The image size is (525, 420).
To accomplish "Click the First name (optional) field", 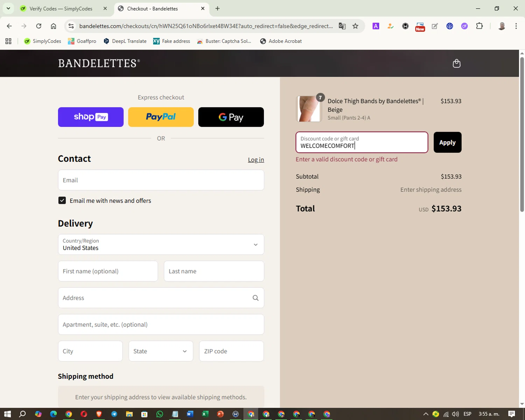I will pyautogui.click(x=108, y=271).
